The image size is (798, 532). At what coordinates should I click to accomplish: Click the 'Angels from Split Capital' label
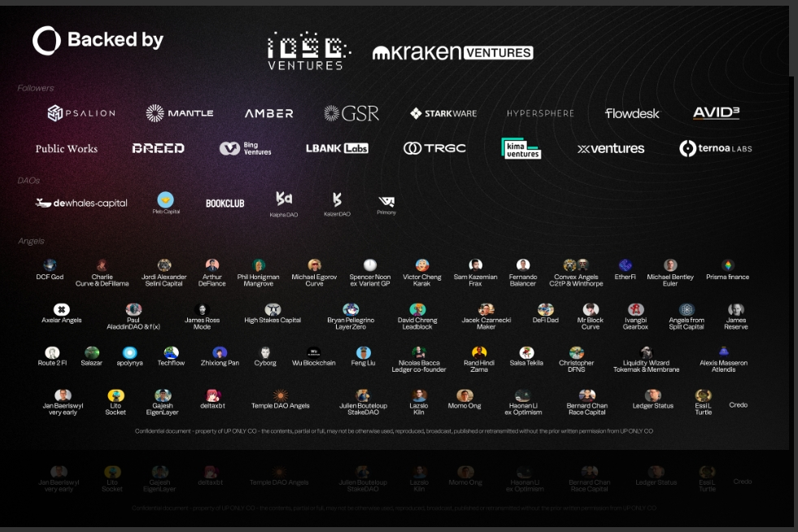click(x=687, y=323)
